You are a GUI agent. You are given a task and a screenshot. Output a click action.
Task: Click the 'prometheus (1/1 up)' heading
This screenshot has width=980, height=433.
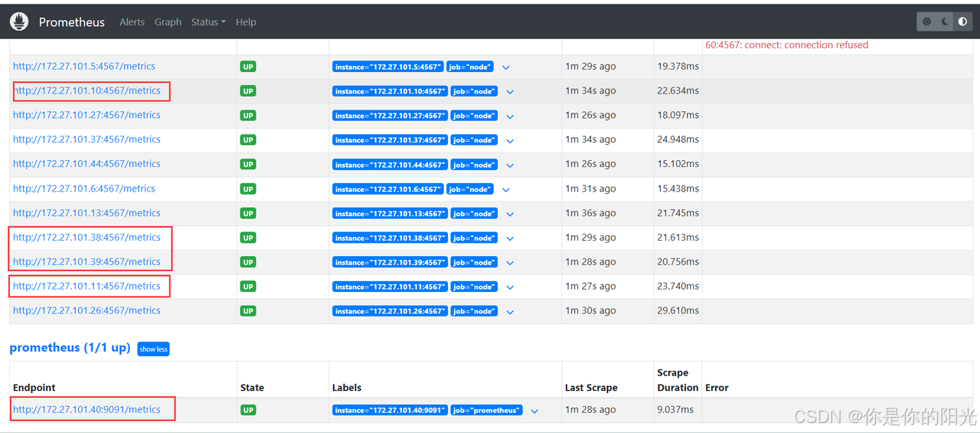click(70, 347)
